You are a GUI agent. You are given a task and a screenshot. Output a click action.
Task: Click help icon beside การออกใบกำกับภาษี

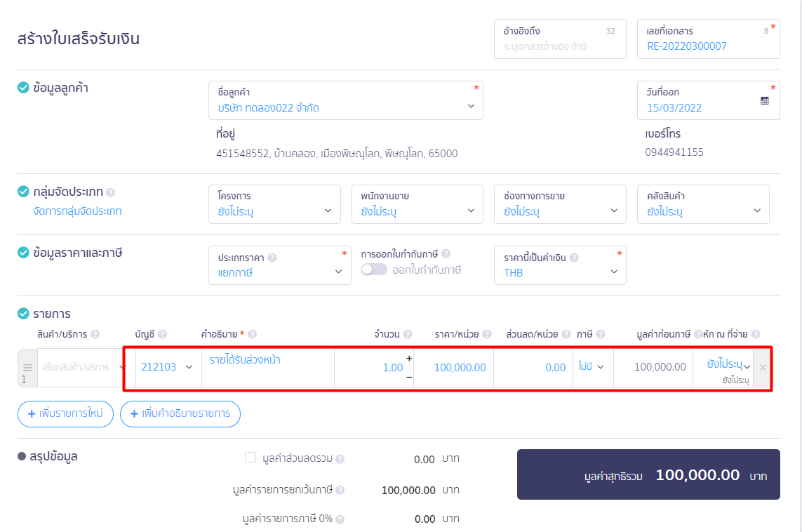[x=446, y=254]
